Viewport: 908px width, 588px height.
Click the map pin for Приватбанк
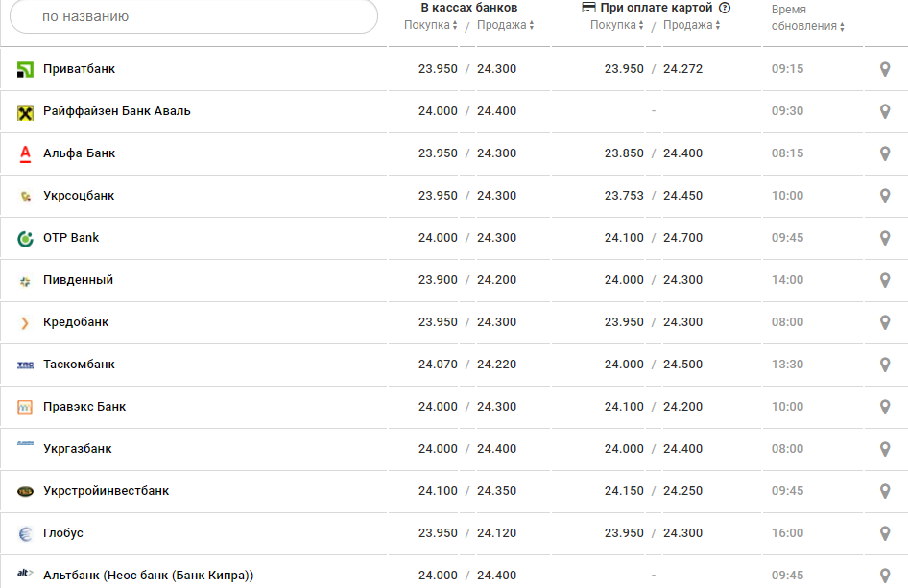click(885, 69)
